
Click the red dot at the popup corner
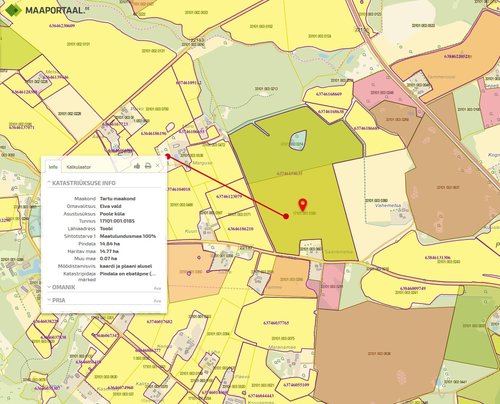pos(168,156)
